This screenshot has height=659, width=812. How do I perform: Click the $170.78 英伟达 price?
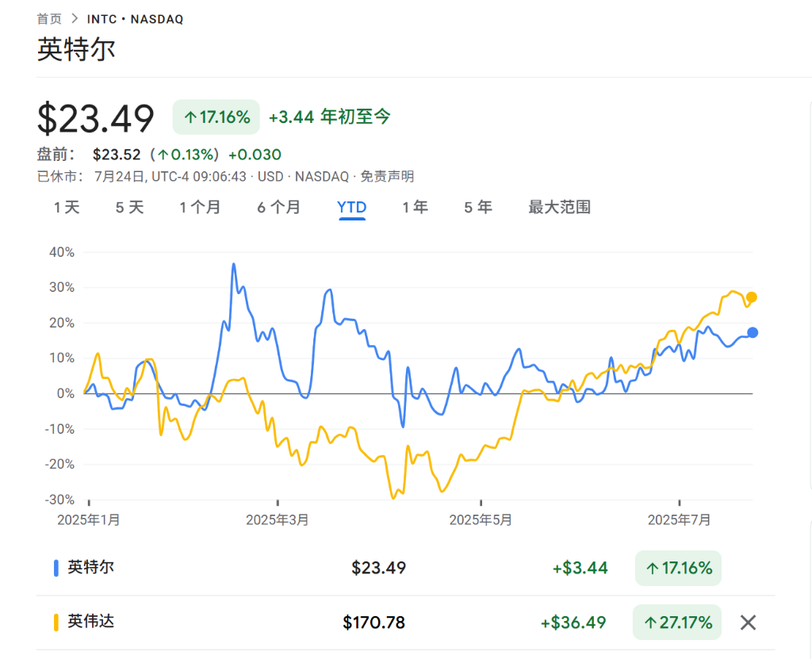374,623
